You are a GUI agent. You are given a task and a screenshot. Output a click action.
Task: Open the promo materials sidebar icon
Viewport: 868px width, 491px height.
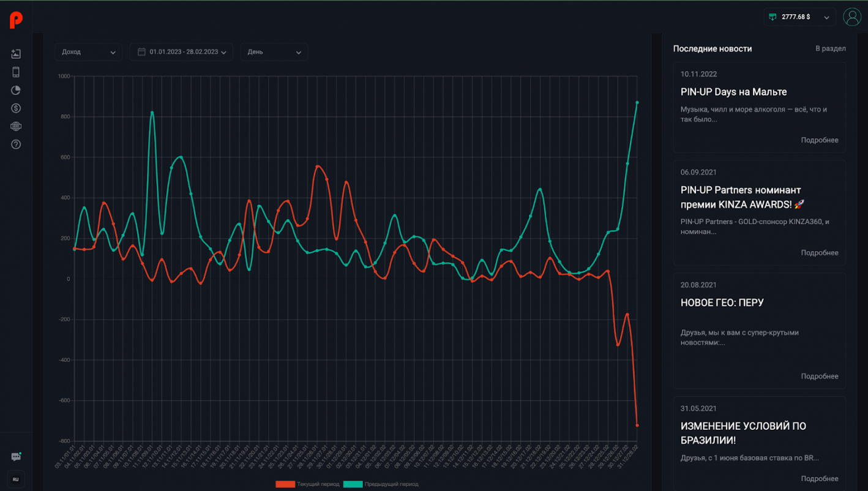pyautogui.click(x=16, y=54)
